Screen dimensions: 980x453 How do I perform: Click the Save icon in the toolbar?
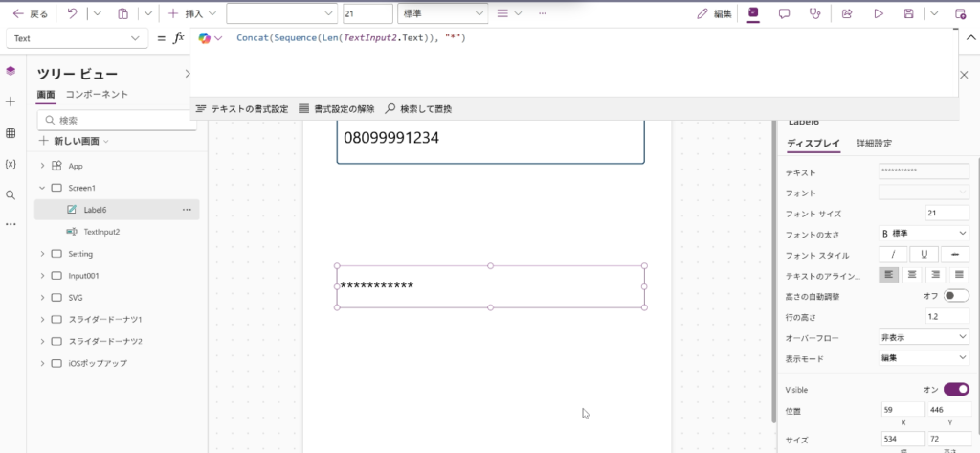click(x=908, y=13)
